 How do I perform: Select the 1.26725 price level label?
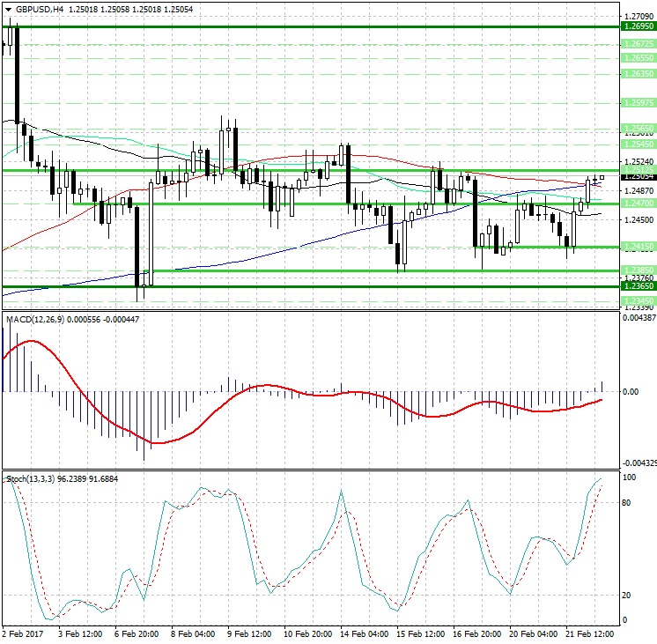click(639, 44)
